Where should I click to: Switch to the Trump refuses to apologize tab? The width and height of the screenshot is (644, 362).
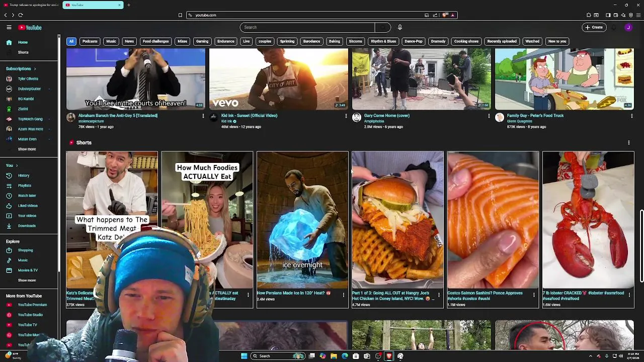[31, 5]
